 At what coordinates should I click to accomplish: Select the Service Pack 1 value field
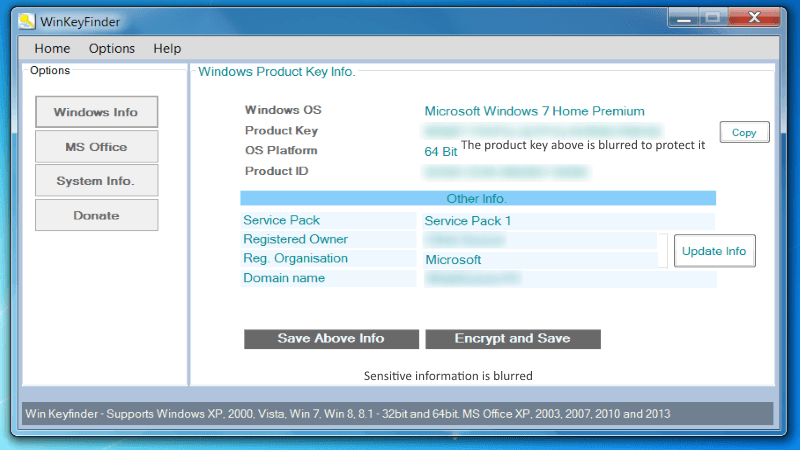(x=566, y=221)
